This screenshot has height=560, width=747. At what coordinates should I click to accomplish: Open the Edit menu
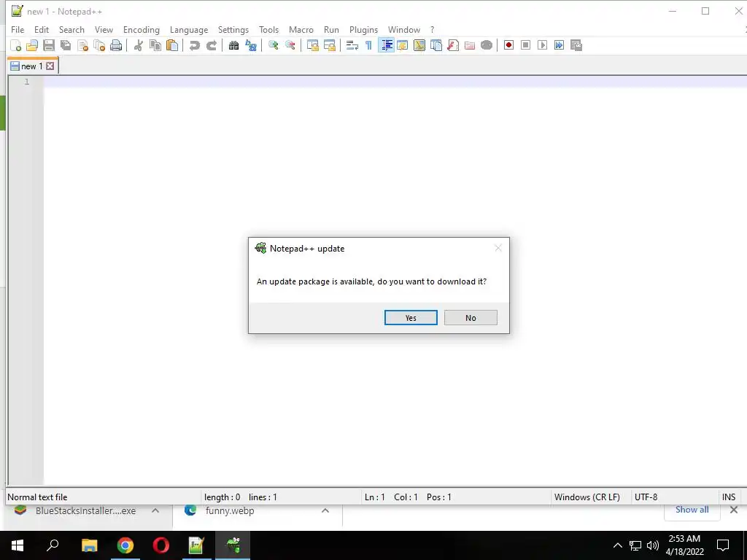[x=42, y=29]
